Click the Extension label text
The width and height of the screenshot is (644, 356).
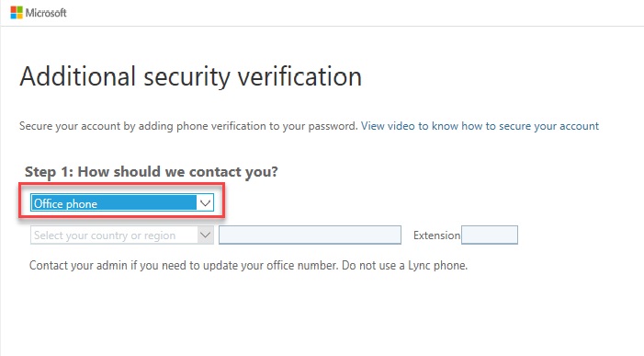pyautogui.click(x=436, y=235)
